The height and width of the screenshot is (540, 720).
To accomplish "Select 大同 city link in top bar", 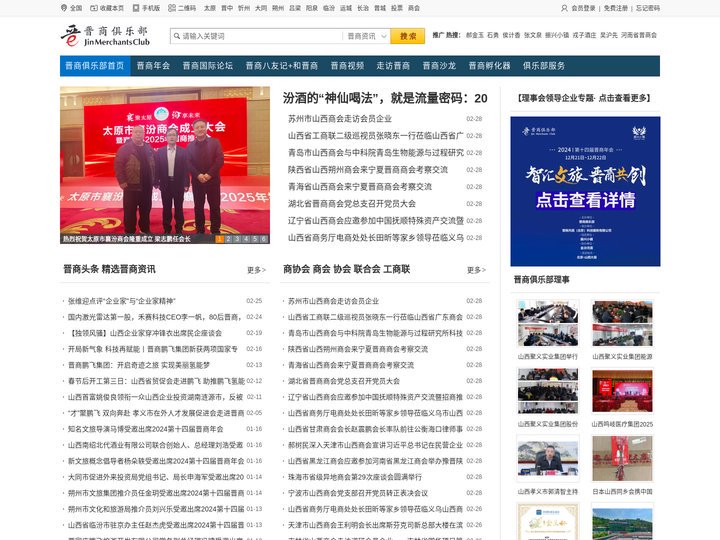I will tap(261, 8).
